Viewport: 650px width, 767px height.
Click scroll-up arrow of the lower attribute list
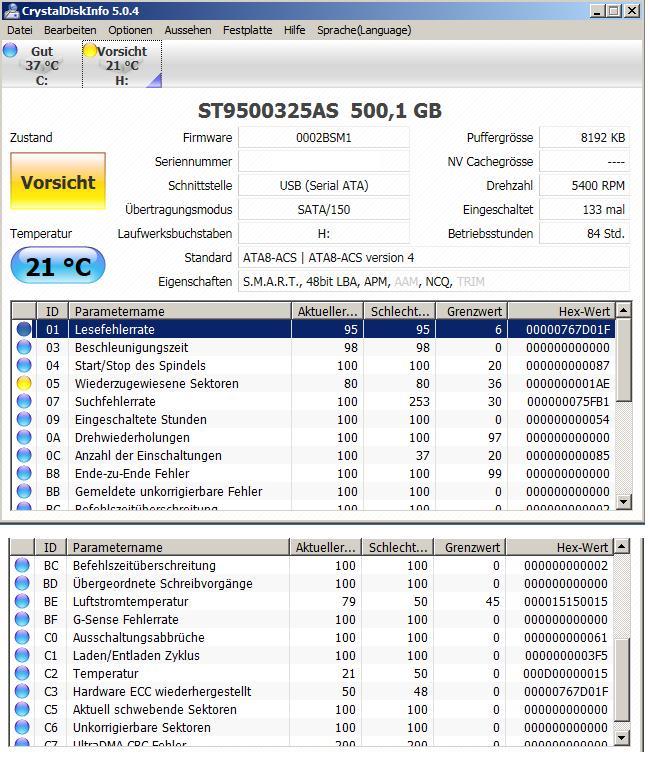point(621,546)
